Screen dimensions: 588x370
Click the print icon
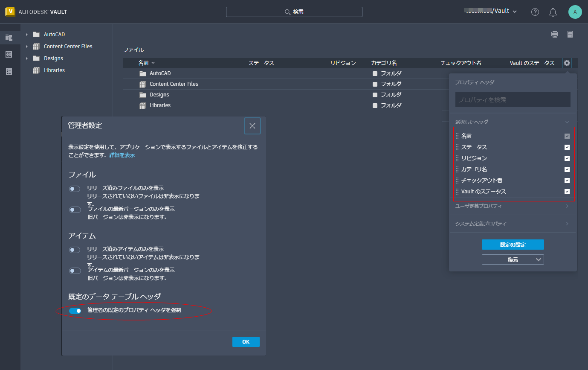click(x=554, y=35)
